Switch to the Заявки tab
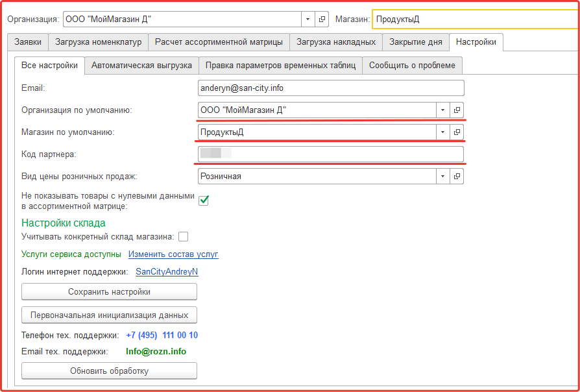The height and width of the screenshot is (392, 580). [x=28, y=42]
